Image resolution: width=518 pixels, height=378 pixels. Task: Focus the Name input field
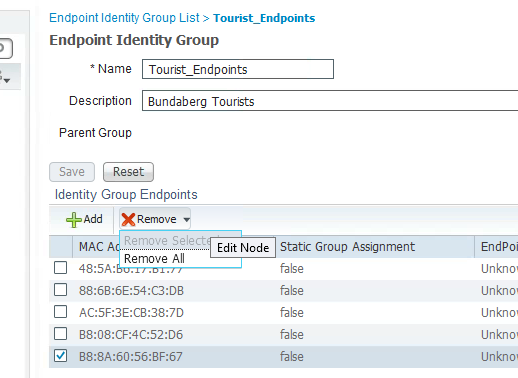[x=238, y=69]
